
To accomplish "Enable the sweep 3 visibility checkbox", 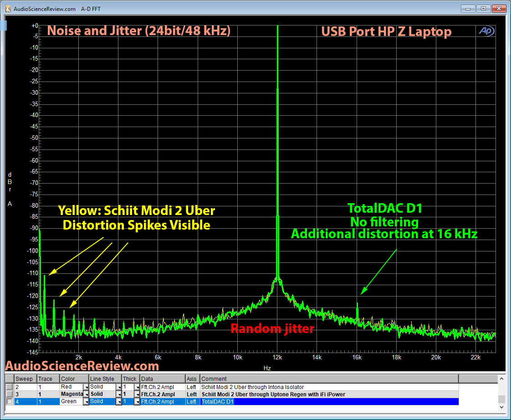I will (10, 394).
